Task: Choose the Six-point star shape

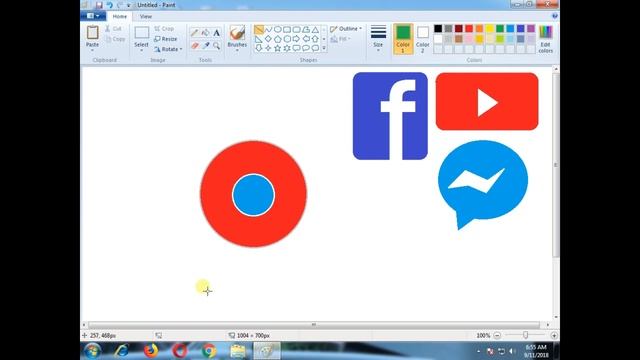Action: coord(287,48)
